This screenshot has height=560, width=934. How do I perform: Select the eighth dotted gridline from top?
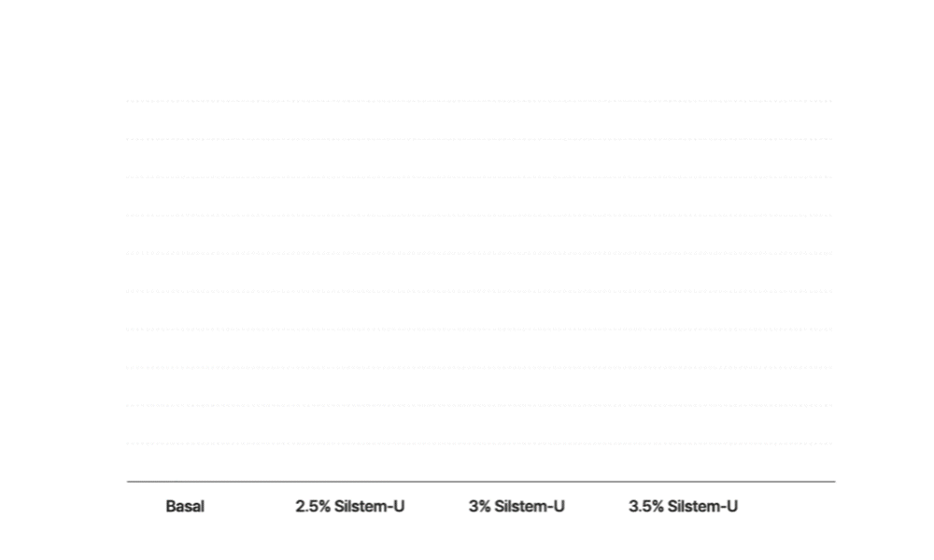(x=481, y=368)
